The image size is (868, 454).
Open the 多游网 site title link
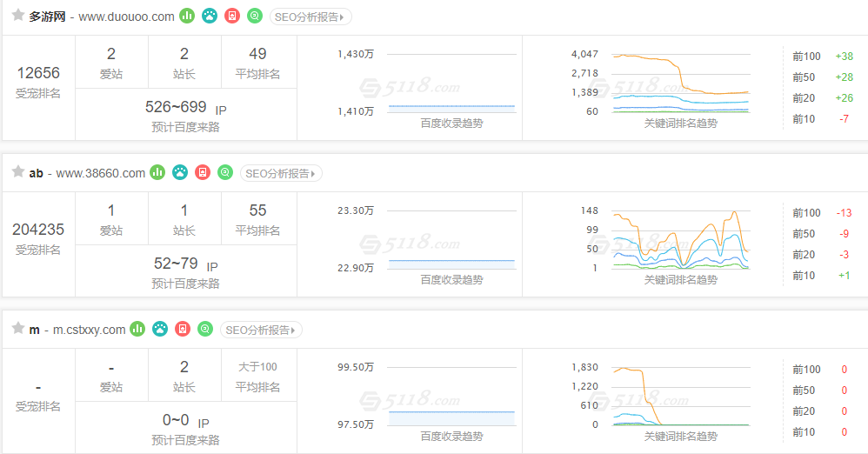pos(47,17)
